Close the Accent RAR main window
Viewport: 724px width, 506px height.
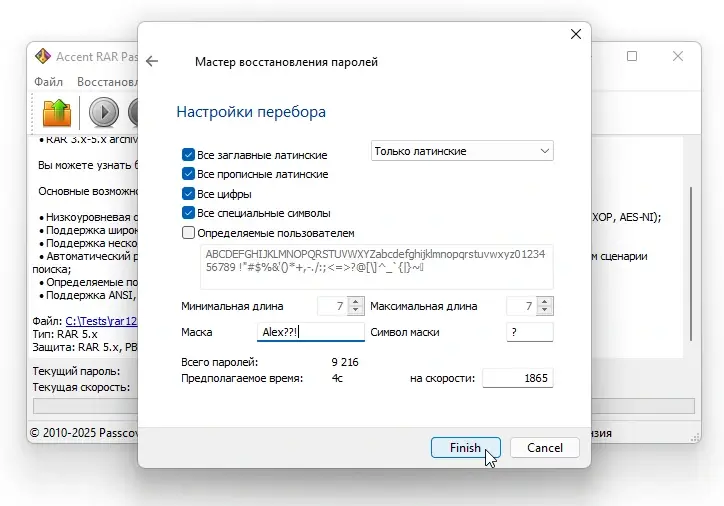pyautogui.click(x=677, y=56)
